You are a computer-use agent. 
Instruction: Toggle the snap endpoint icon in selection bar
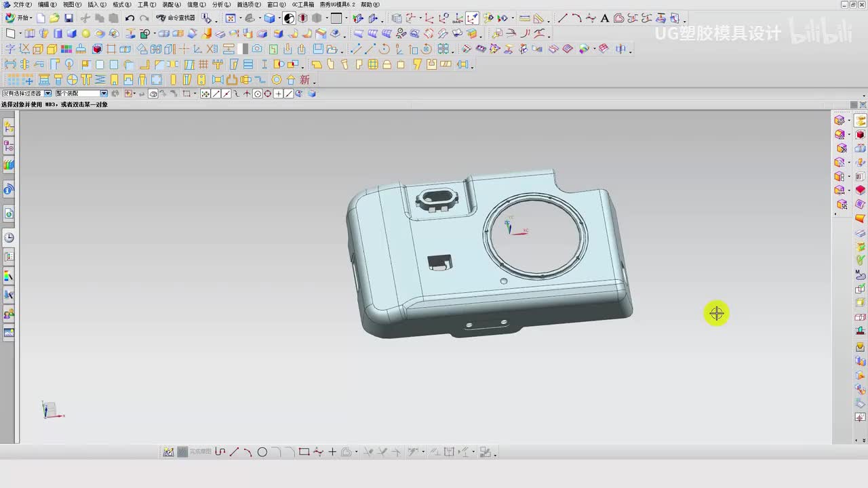216,94
